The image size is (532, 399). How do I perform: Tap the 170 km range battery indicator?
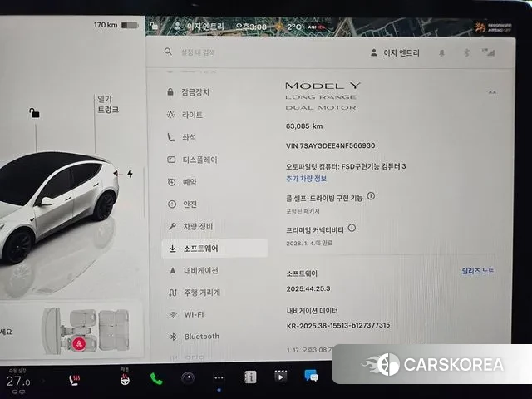pos(116,25)
